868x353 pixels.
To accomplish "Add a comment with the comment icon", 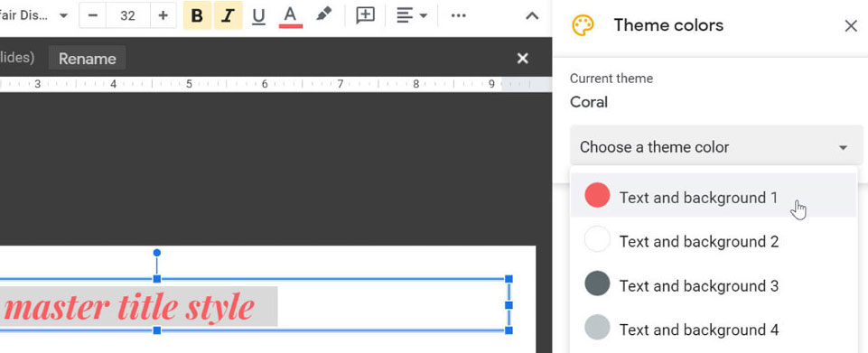I will click(366, 15).
